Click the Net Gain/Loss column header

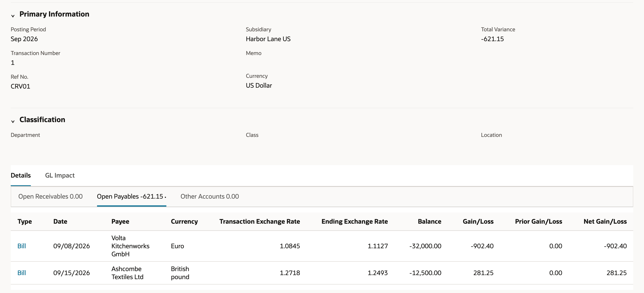(605, 221)
